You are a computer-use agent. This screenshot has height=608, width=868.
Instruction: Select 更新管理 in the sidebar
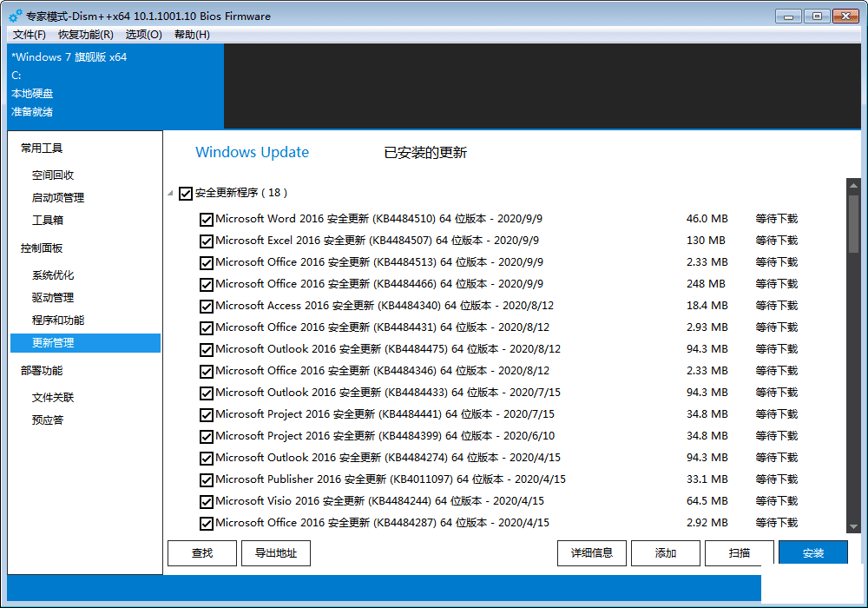[x=85, y=343]
